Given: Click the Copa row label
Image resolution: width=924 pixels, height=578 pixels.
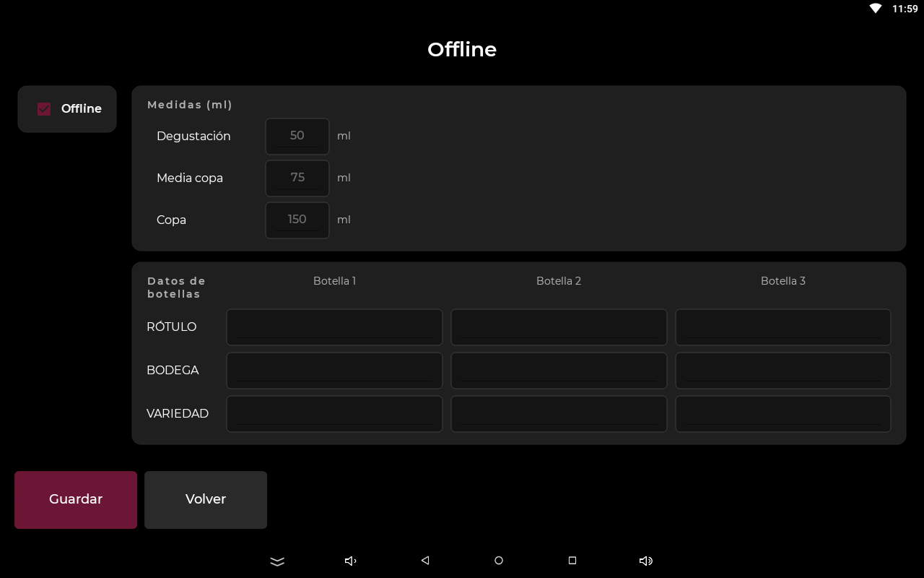Looking at the screenshot, I should coord(171,220).
